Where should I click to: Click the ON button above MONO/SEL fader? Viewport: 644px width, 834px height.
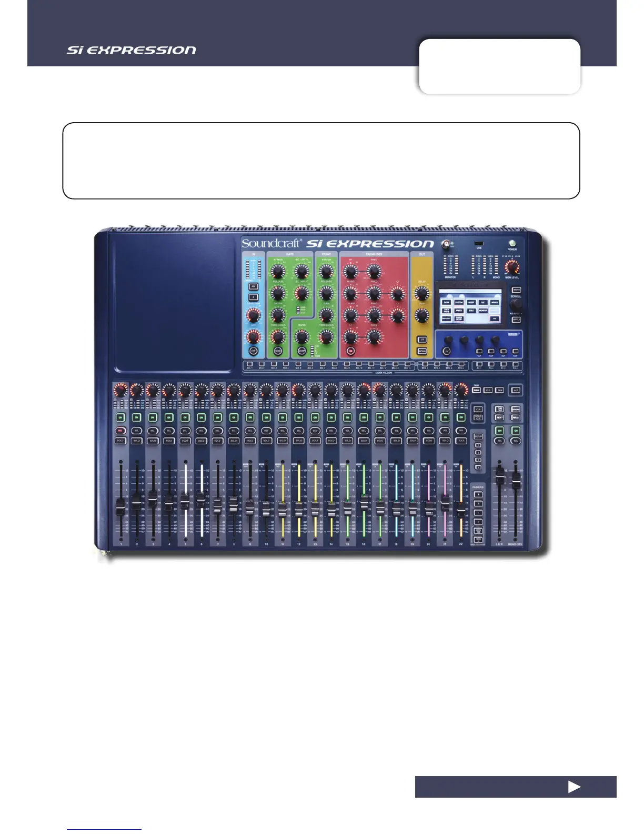tap(516, 431)
